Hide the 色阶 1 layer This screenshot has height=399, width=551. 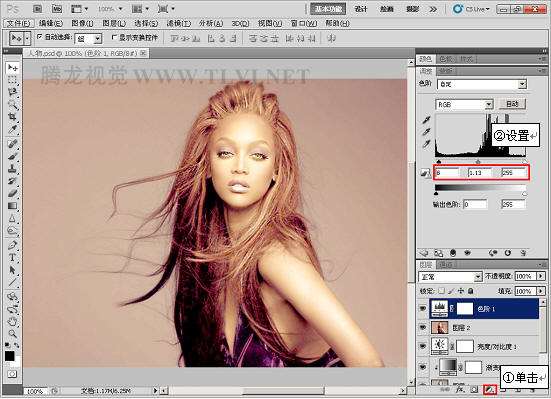click(x=423, y=308)
